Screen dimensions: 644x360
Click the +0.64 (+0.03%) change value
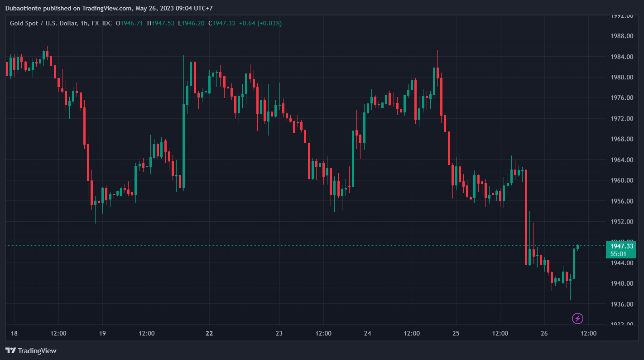coord(260,23)
